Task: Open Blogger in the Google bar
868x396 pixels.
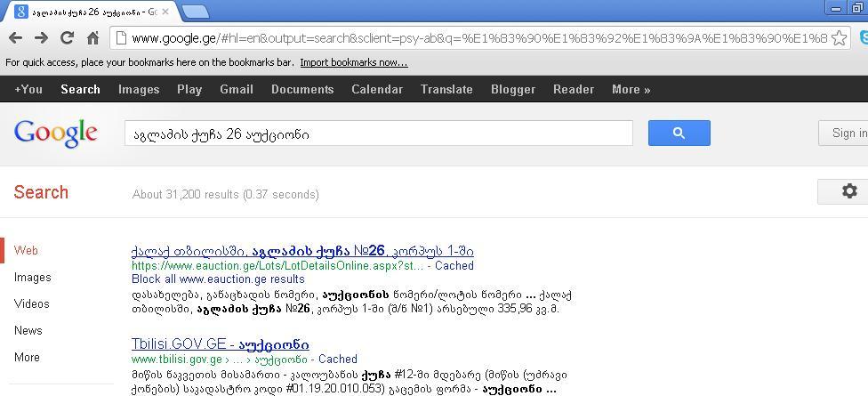Action: [x=513, y=89]
